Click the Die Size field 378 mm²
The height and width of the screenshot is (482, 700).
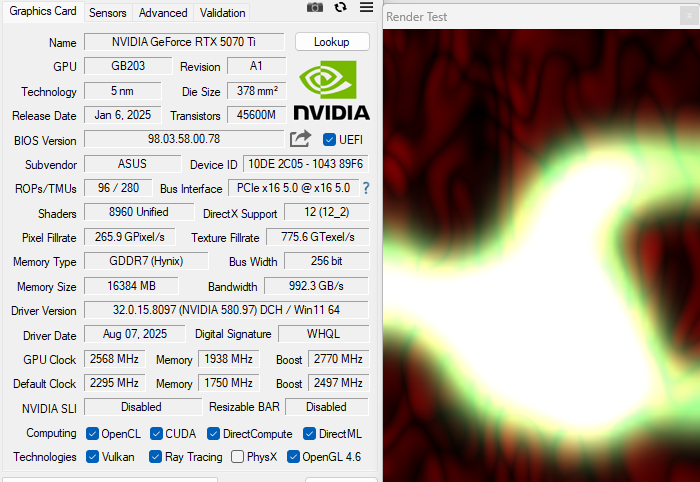click(256, 91)
